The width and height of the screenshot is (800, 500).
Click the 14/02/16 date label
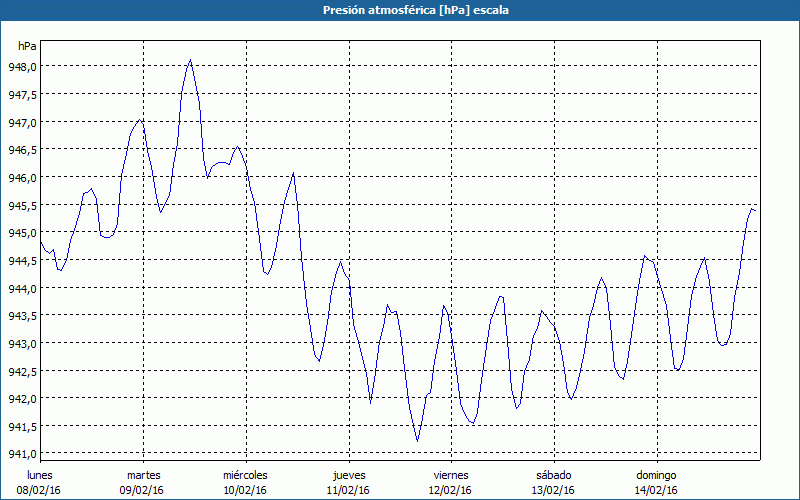(x=656, y=490)
